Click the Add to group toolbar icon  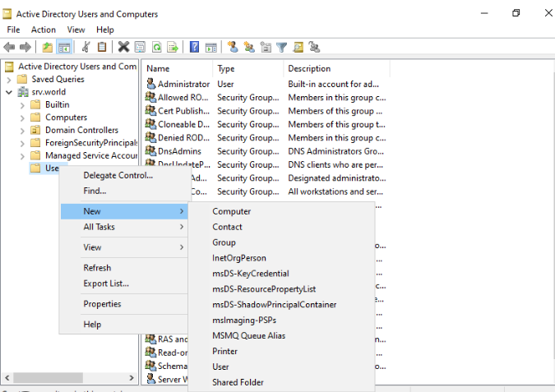314,47
